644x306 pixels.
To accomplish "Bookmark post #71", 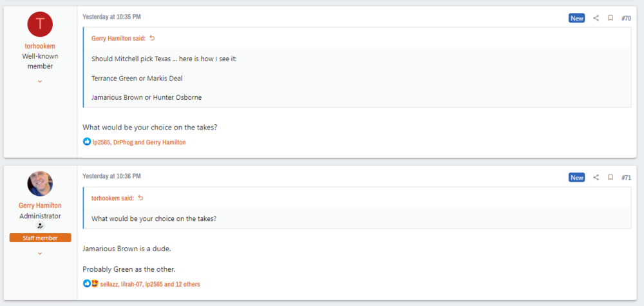I will (x=611, y=177).
